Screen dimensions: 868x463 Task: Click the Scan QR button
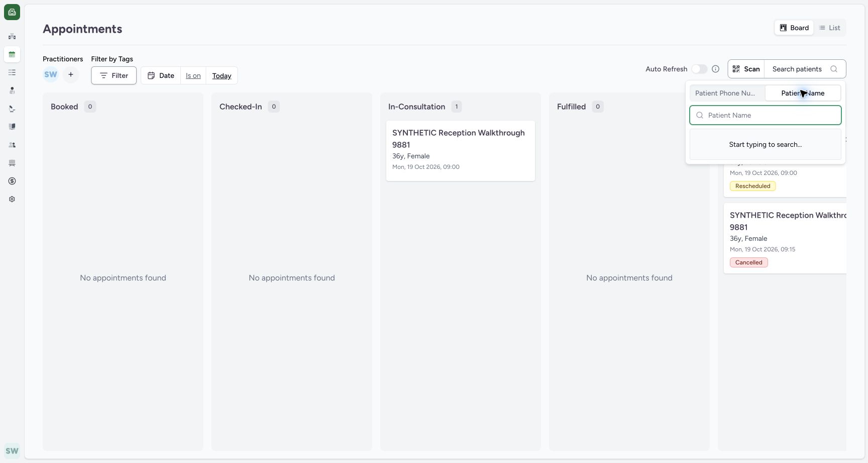click(x=746, y=69)
